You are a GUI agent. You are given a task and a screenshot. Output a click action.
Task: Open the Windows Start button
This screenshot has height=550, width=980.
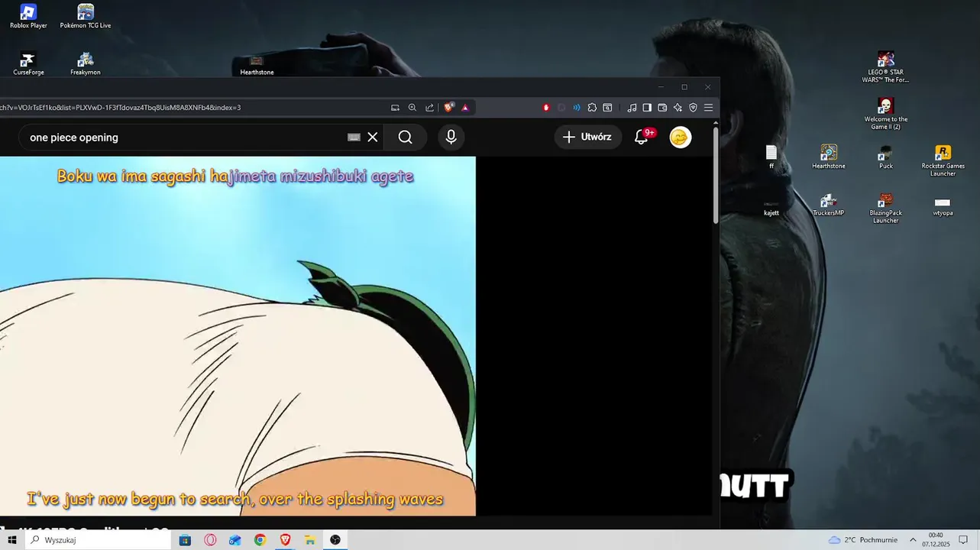point(12,540)
